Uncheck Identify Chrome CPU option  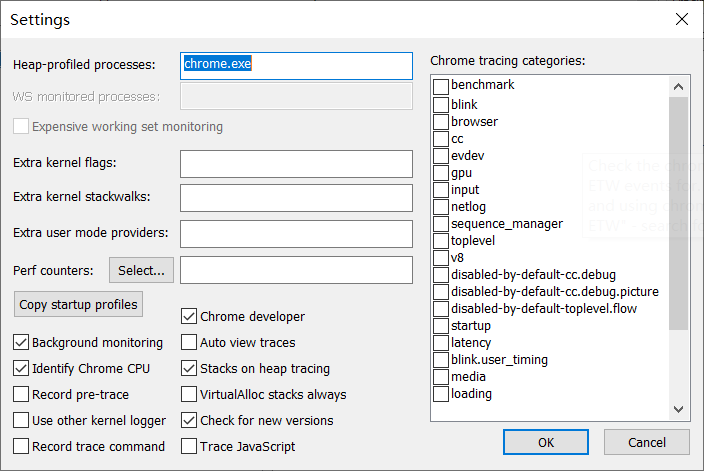[x=22, y=368]
